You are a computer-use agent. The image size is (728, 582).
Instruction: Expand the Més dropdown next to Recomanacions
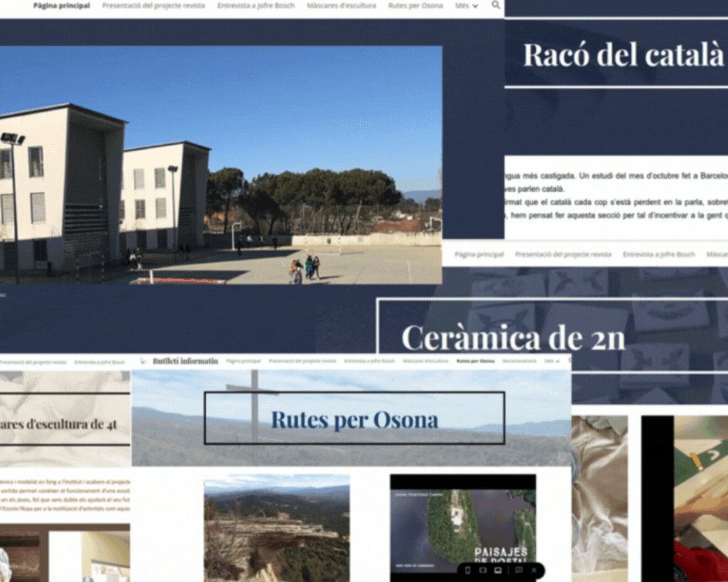click(x=551, y=361)
